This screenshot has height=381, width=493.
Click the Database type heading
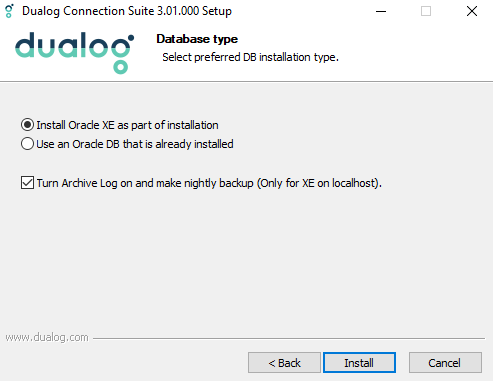pos(197,39)
